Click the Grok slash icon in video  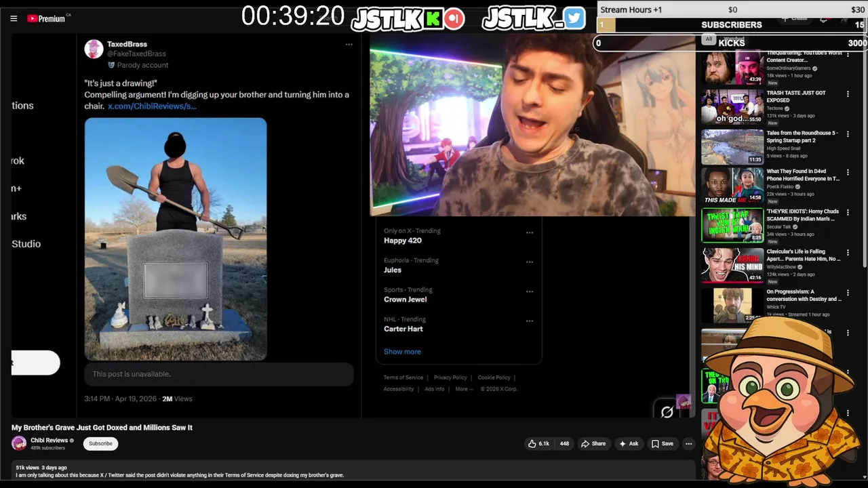(667, 411)
